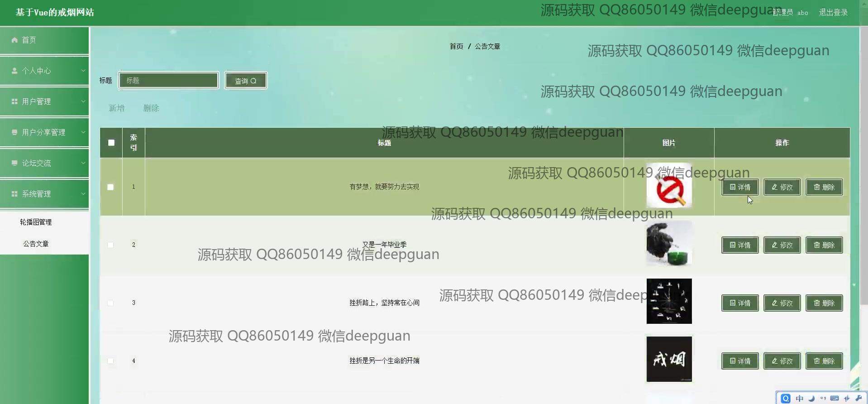868x404 pixels.
Task: Expand the 用户管理 sidebar menu
Action: [x=44, y=102]
